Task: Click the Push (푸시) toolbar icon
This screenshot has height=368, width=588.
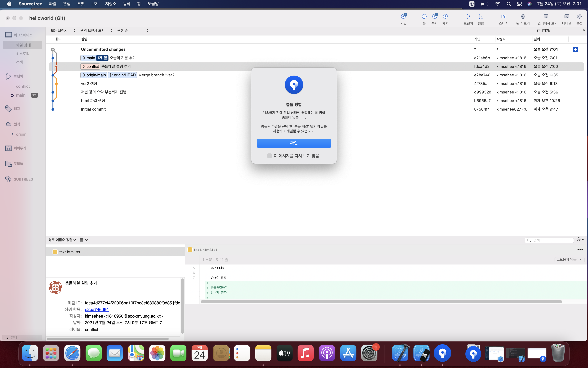Action: pos(434,17)
